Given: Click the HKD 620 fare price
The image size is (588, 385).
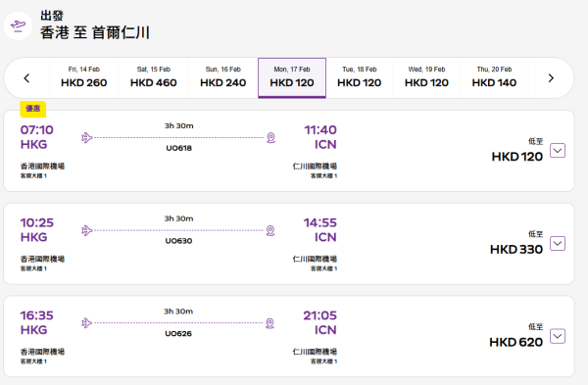Looking at the screenshot, I should pyautogui.click(x=516, y=342).
